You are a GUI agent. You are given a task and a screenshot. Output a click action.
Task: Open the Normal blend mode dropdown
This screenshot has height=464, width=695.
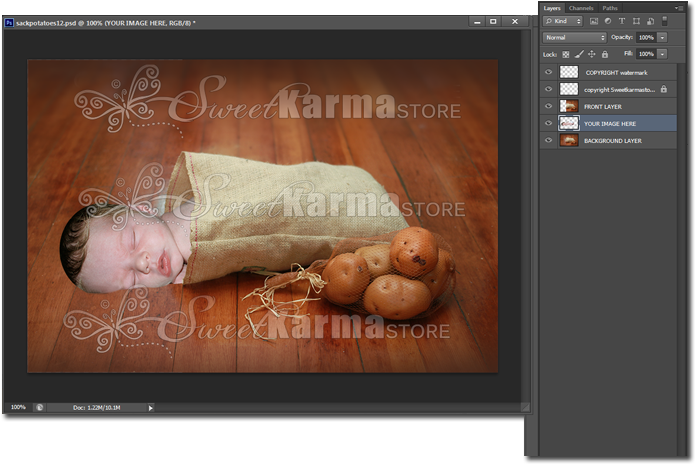pyautogui.click(x=574, y=38)
